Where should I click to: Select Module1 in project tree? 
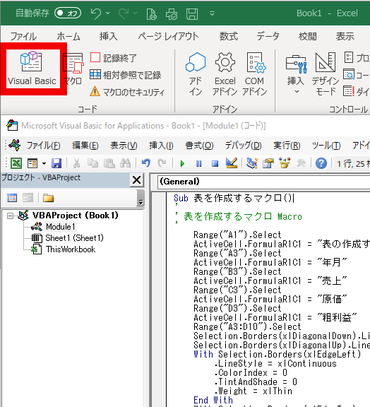(x=60, y=227)
